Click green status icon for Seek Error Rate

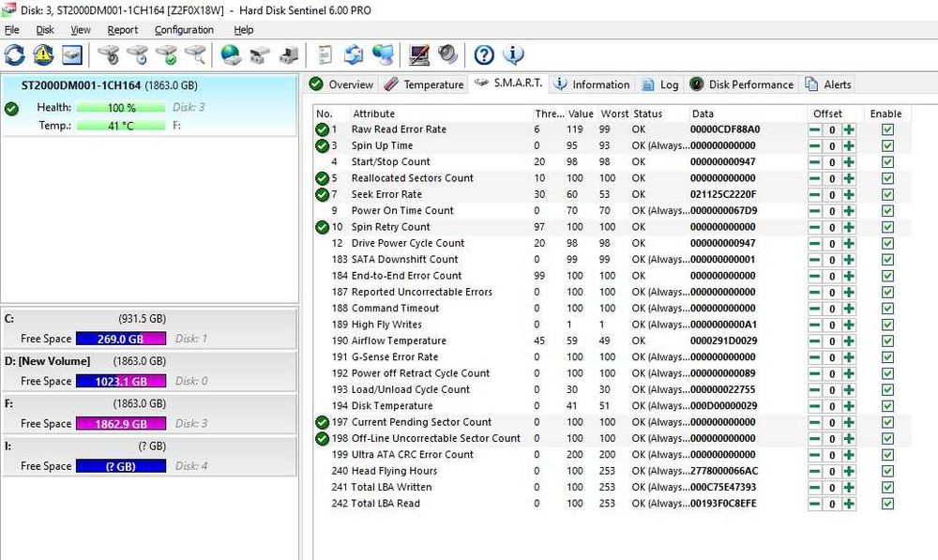(322, 194)
